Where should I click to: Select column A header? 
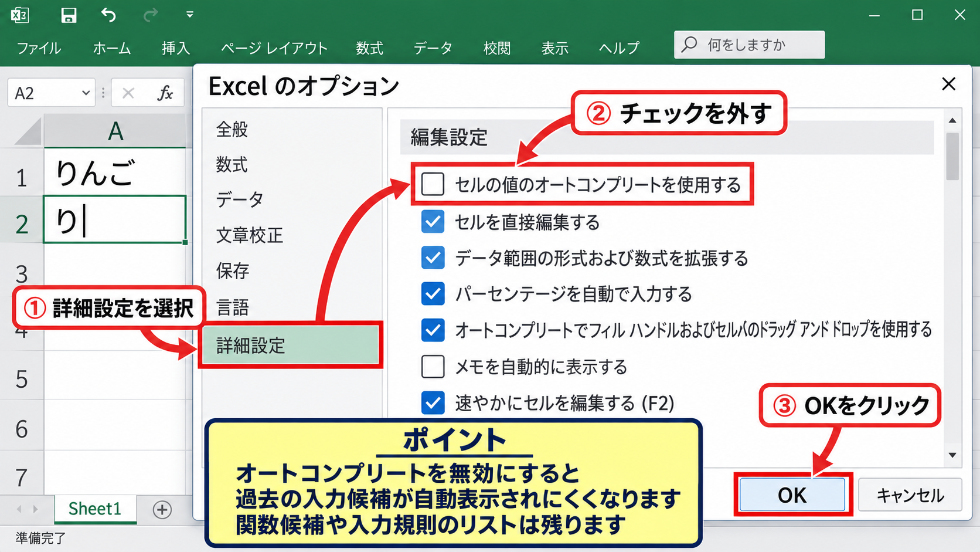click(x=115, y=130)
